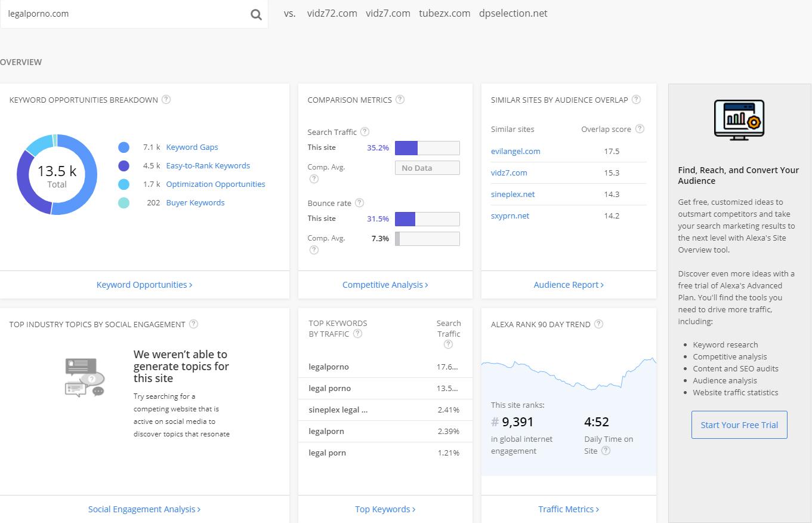The height and width of the screenshot is (523, 812).
Task: Open evilangel.com in similar sites list
Action: [x=515, y=152]
